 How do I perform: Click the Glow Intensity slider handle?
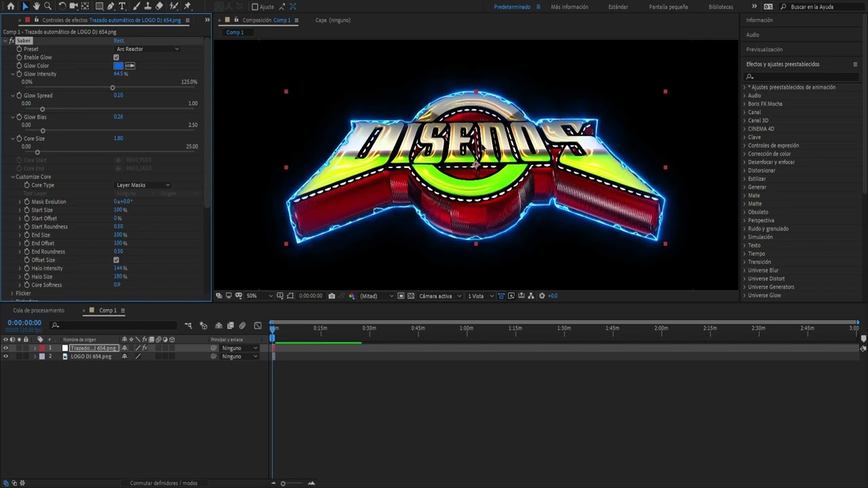coord(113,88)
